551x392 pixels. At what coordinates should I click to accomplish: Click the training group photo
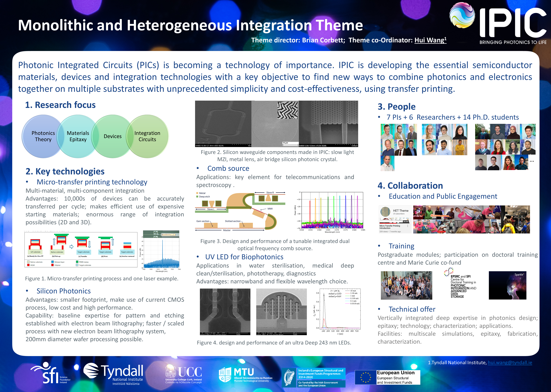point(407,285)
